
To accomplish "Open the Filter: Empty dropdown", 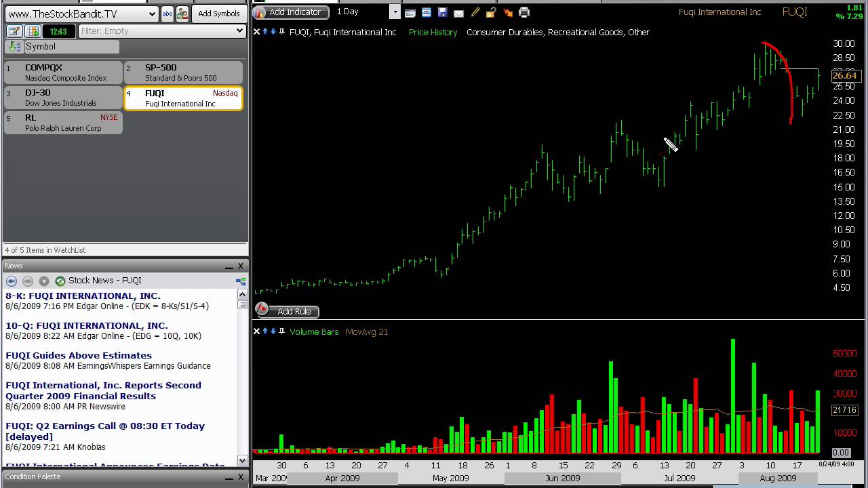I will 239,31.
